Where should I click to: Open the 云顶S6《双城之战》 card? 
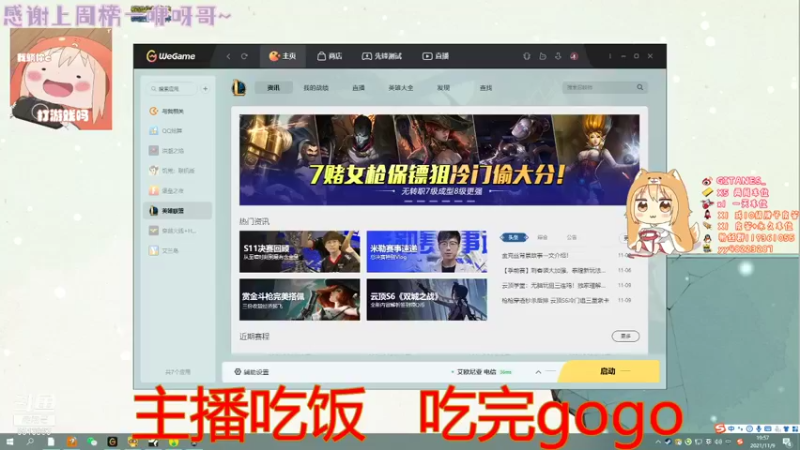[427, 299]
